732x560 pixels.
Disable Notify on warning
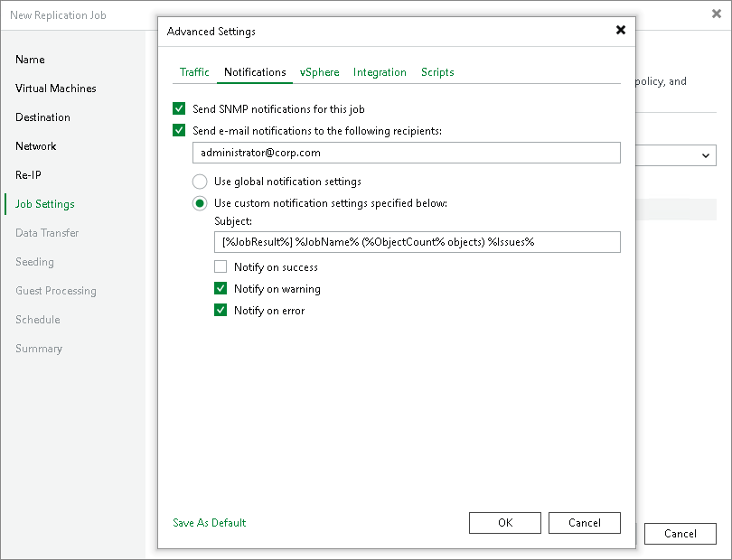click(221, 288)
